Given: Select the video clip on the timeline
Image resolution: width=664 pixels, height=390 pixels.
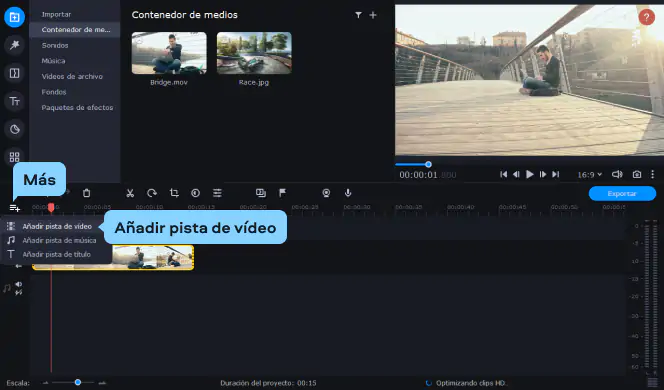Looking at the screenshot, I should click(x=153, y=257).
